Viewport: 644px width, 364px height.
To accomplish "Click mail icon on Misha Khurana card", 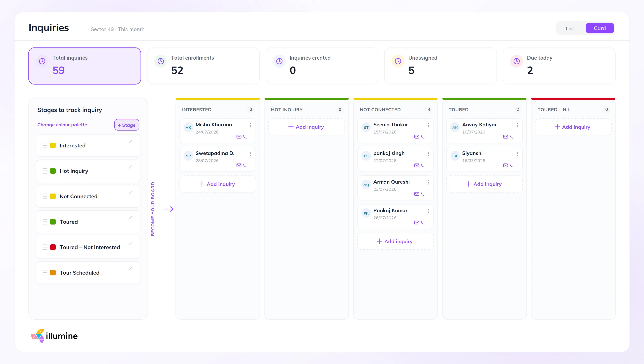I will coord(239,137).
